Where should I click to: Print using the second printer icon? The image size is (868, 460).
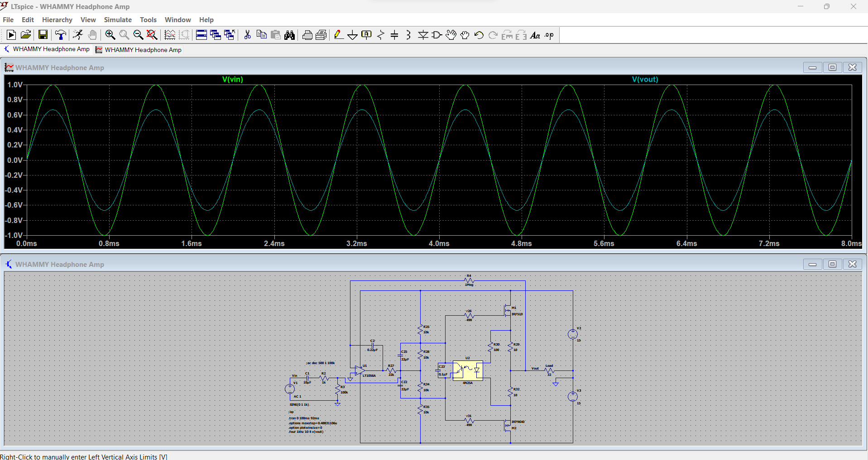coord(321,35)
